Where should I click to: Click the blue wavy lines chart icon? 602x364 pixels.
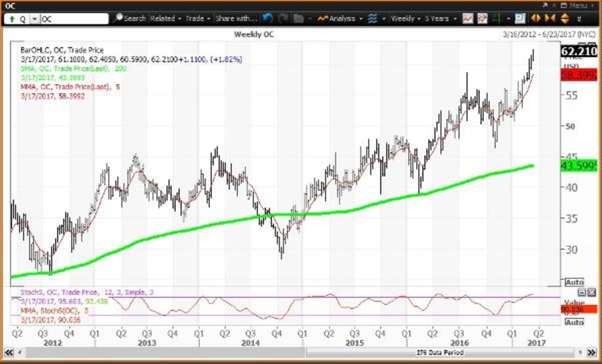click(372, 19)
